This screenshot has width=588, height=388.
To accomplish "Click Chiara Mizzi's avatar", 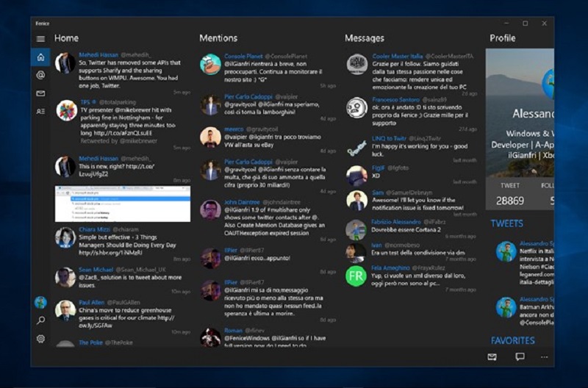I will coord(65,237).
